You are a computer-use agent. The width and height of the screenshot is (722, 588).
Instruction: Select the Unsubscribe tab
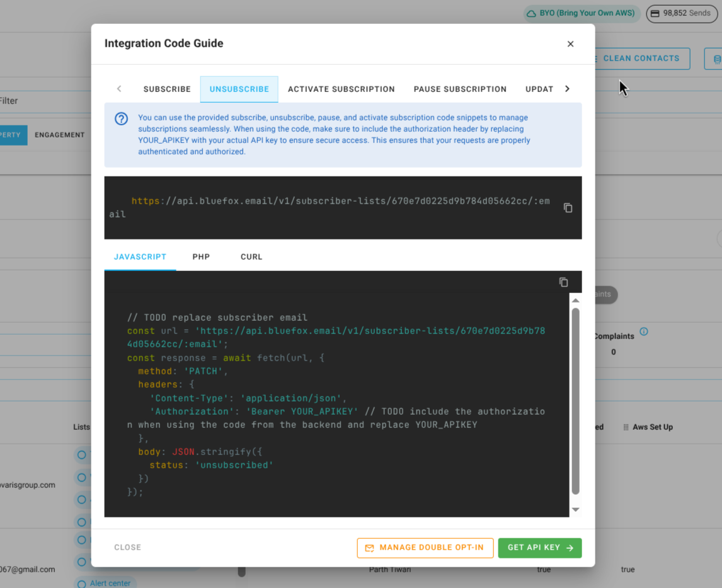tap(239, 89)
